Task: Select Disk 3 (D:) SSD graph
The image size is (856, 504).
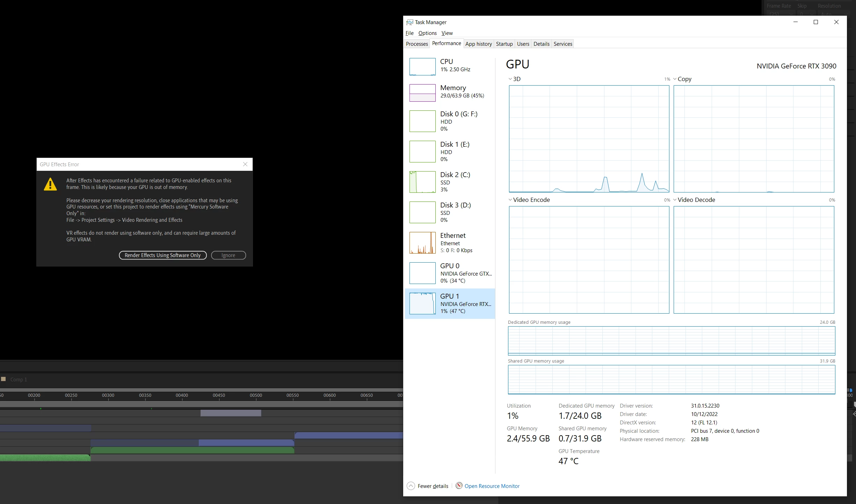Action: (422, 212)
